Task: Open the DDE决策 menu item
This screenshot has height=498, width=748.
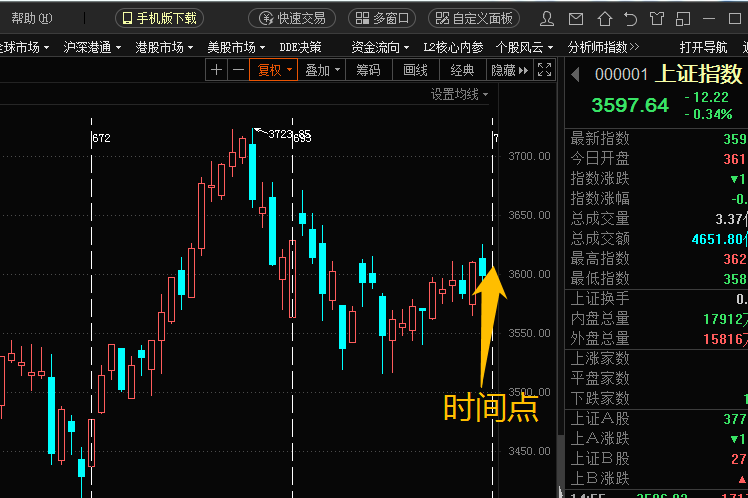Action: pyautogui.click(x=301, y=47)
